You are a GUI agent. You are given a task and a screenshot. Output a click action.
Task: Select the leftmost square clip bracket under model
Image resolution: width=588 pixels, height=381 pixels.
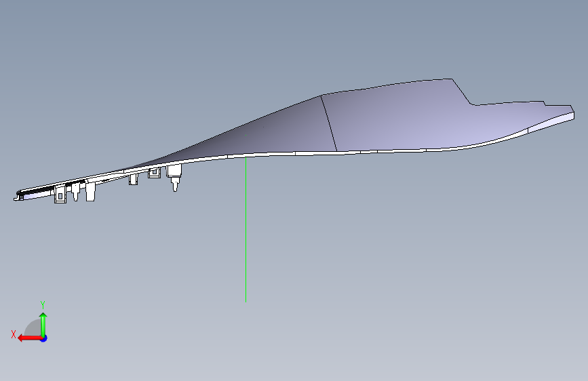click(x=60, y=195)
